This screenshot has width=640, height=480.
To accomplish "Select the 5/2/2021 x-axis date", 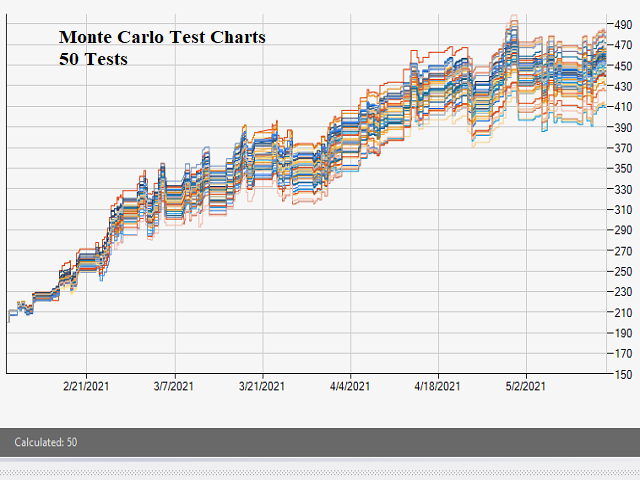I will click(525, 386).
